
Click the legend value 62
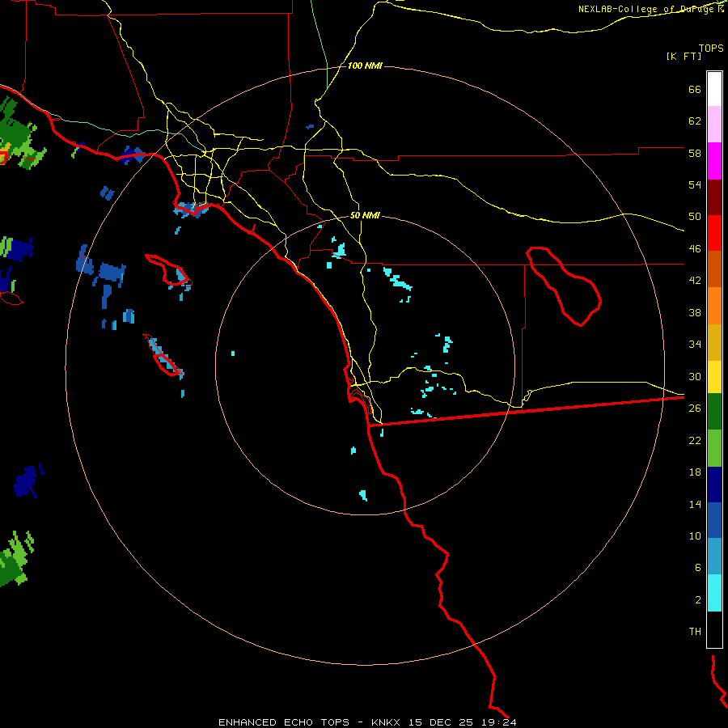[x=695, y=121]
